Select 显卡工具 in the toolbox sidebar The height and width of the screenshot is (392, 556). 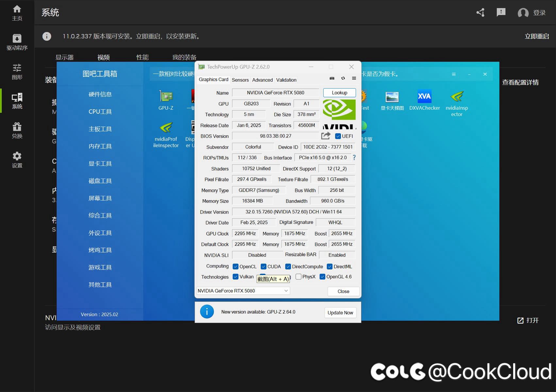click(100, 164)
